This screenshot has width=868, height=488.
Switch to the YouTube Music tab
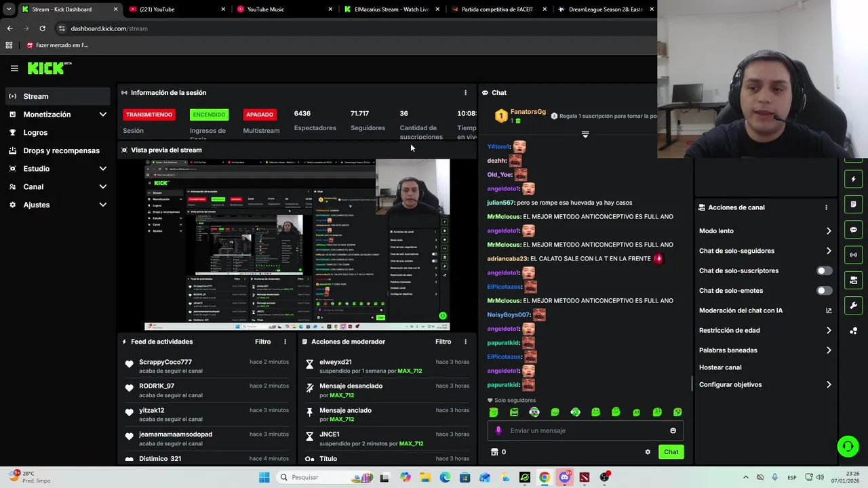tap(285, 9)
